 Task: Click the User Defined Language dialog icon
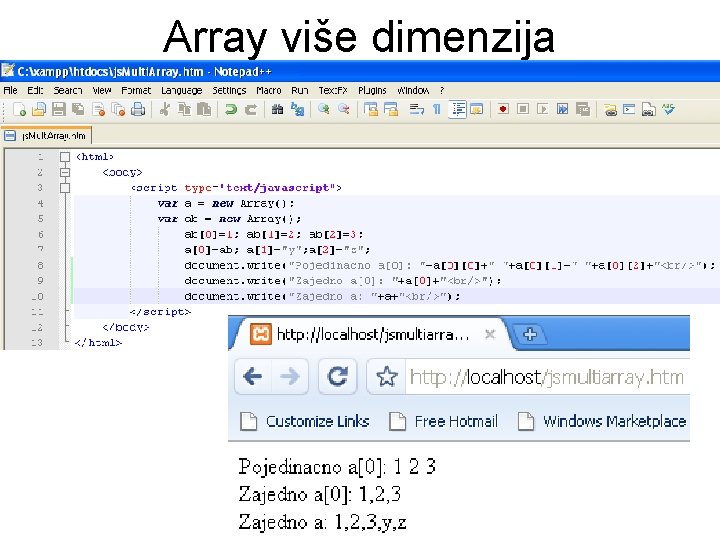477,109
